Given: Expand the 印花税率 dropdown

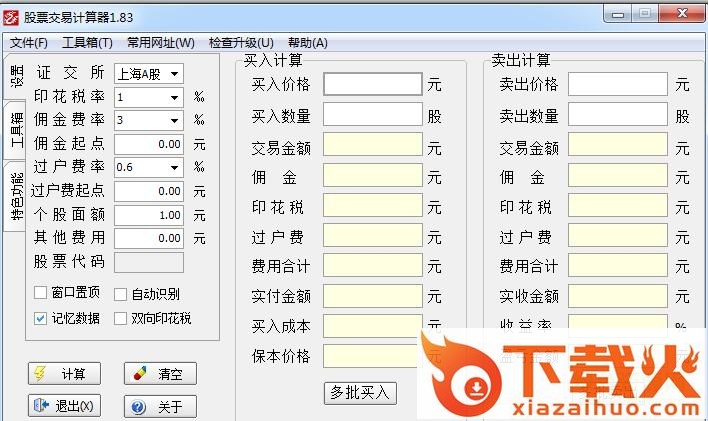Looking at the screenshot, I should point(174,97).
